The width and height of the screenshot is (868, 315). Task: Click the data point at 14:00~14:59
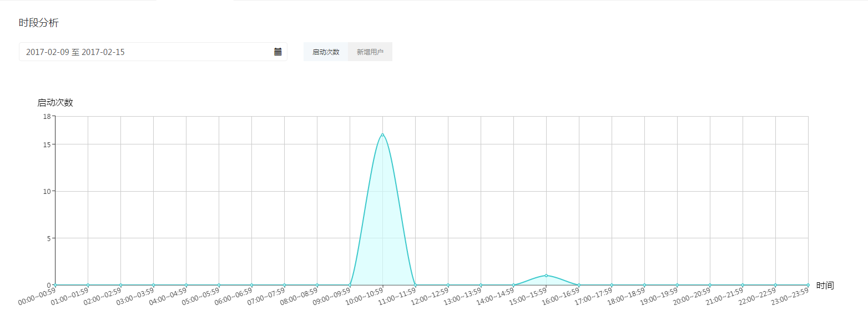point(513,285)
